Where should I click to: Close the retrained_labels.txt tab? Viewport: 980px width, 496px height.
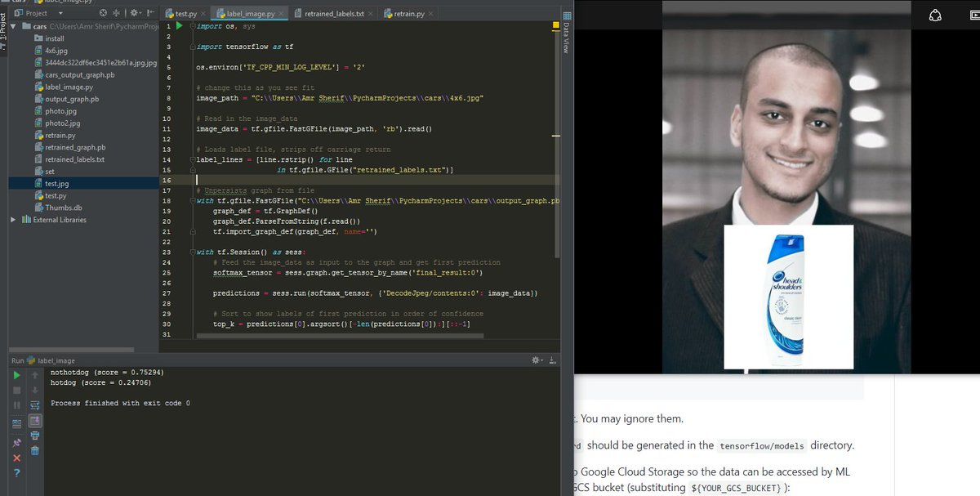coord(371,14)
